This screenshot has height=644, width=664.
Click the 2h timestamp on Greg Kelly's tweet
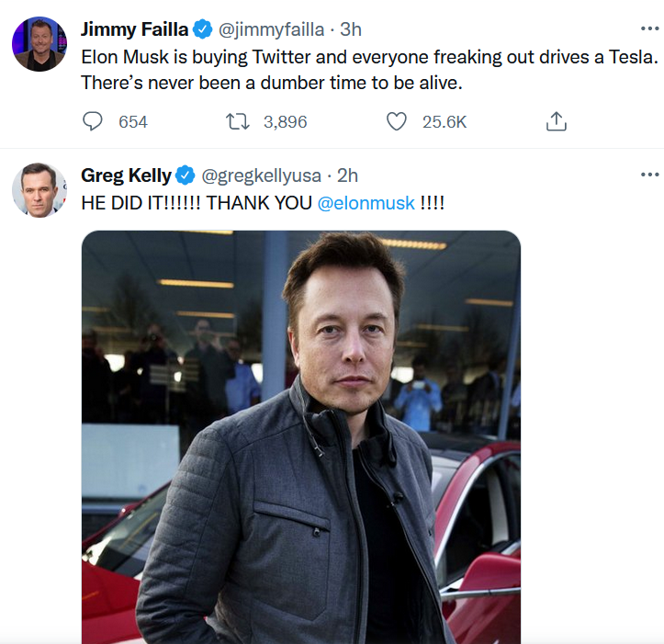click(347, 175)
